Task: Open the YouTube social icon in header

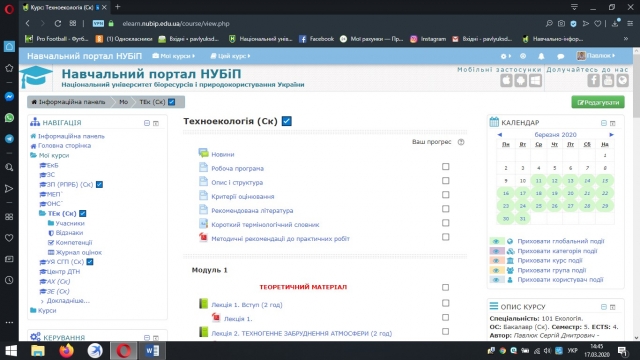Action: click(608, 80)
